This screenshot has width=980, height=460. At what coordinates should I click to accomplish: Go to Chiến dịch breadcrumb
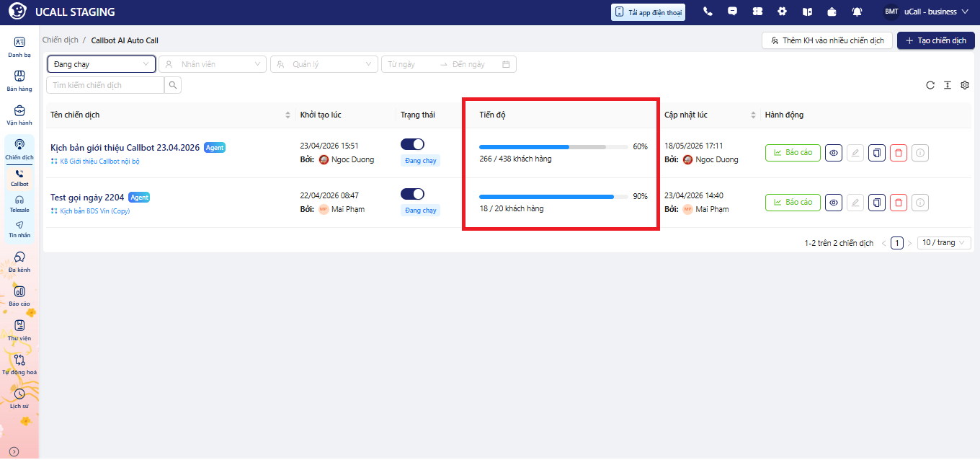(61, 40)
